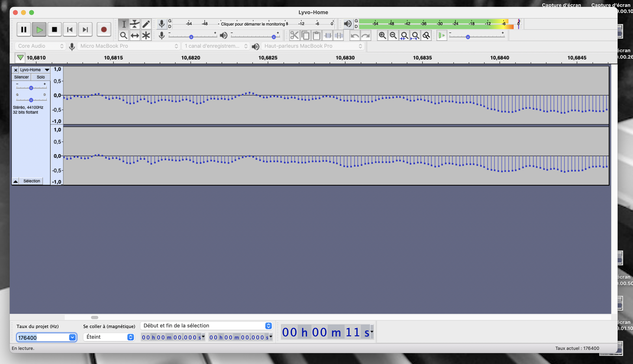Click the horizontal scrollbar thumb
Image resolution: width=633 pixels, height=364 pixels.
[94, 317]
